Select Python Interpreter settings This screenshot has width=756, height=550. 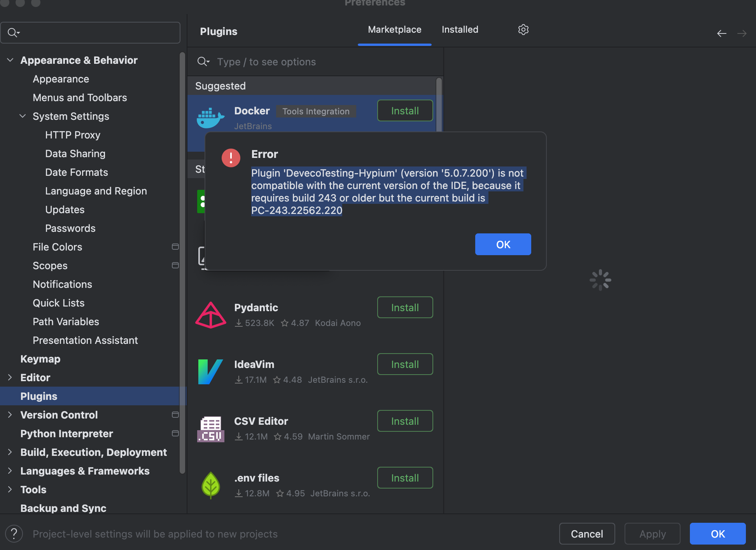pyautogui.click(x=66, y=433)
